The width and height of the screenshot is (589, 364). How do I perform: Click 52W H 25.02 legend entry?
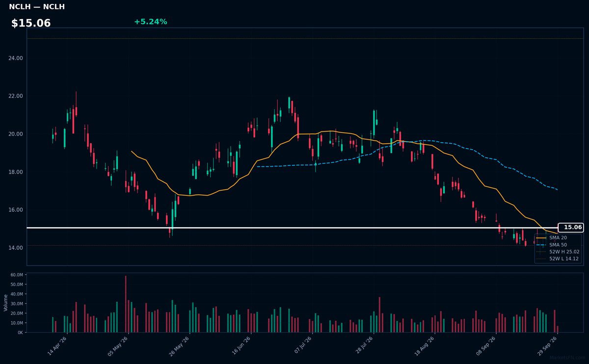click(558, 251)
